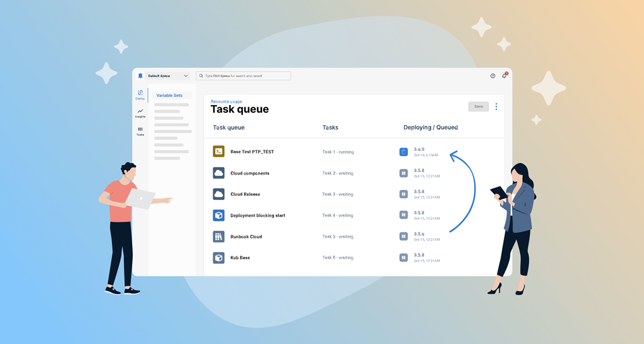Toggle pause button for Runbook Cloud task

point(404,236)
